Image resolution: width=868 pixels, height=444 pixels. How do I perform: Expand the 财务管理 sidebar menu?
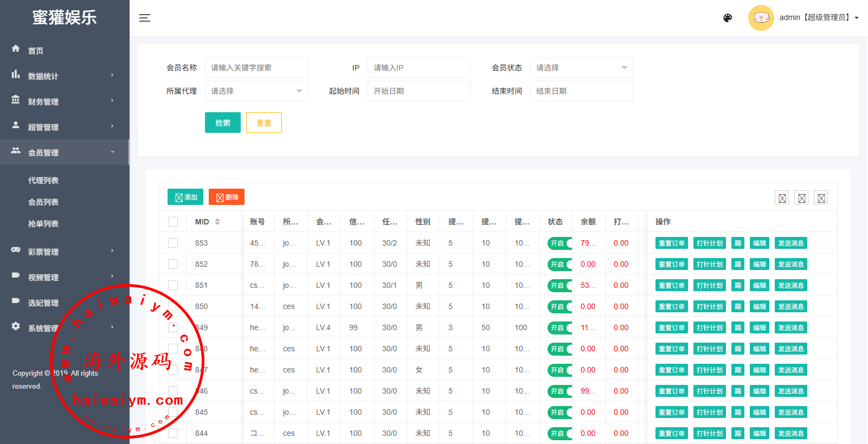(x=64, y=101)
